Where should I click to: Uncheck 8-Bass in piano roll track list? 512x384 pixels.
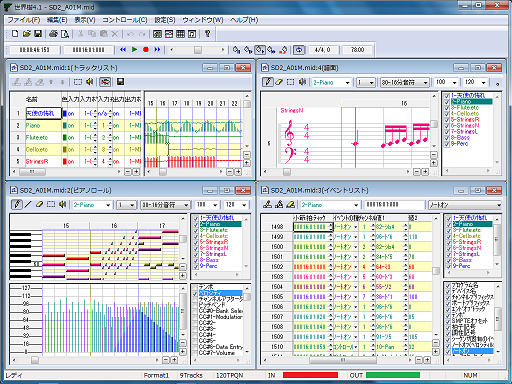tap(196, 260)
